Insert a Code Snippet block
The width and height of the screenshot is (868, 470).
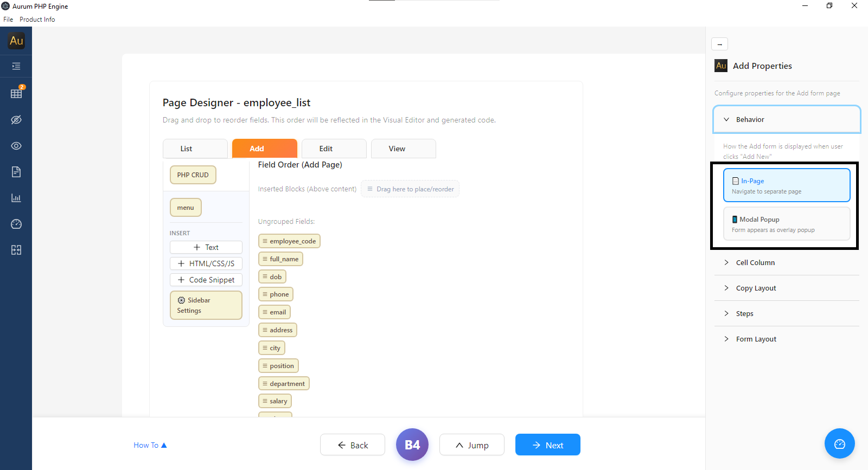point(206,280)
